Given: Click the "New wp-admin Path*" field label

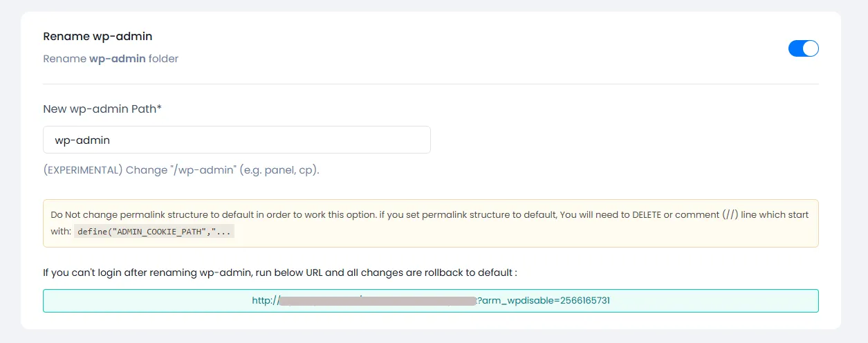Looking at the screenshot, I should coord(100,109).
